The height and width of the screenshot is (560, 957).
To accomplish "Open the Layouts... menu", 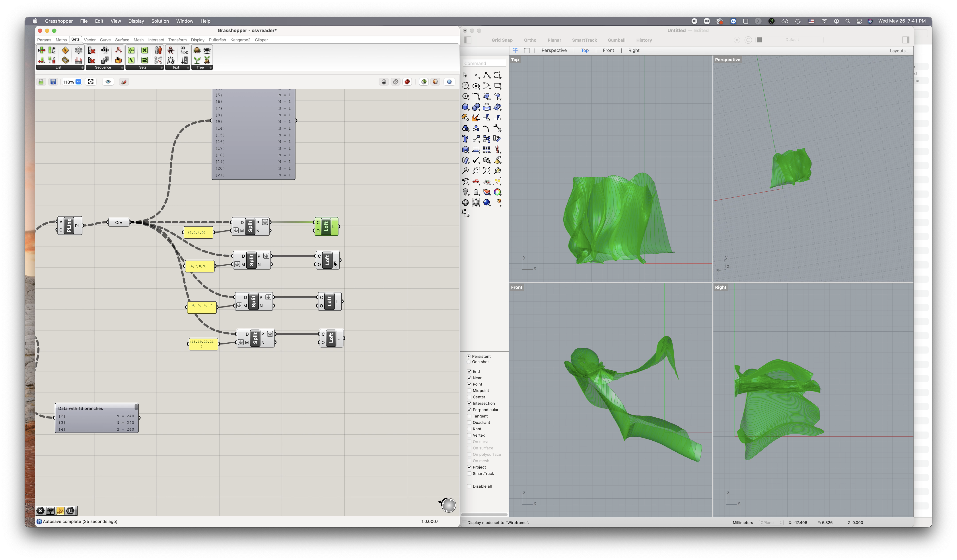I will click(899, 51).
